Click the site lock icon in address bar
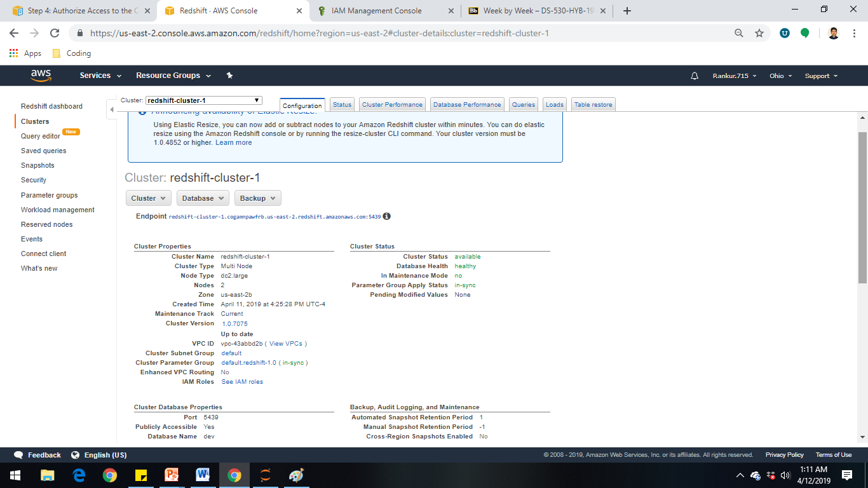The height and width of the screenshot is (488, 868). click(79, 33)
